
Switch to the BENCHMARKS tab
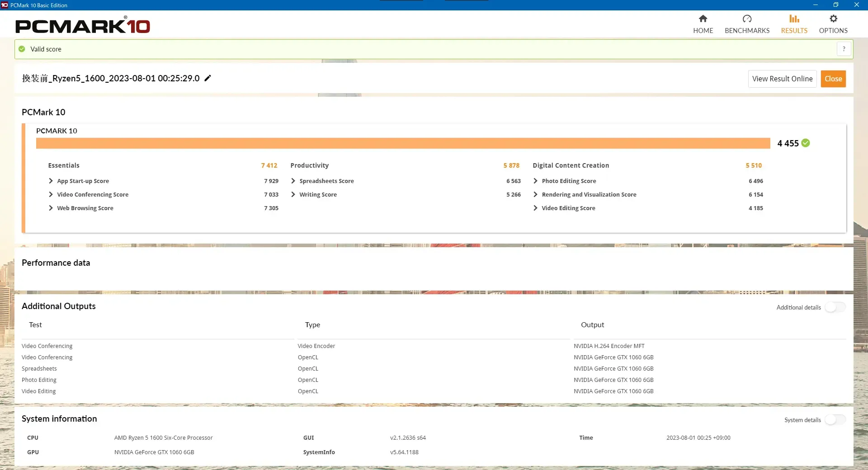pyautogui.click(x=747, y=31)
